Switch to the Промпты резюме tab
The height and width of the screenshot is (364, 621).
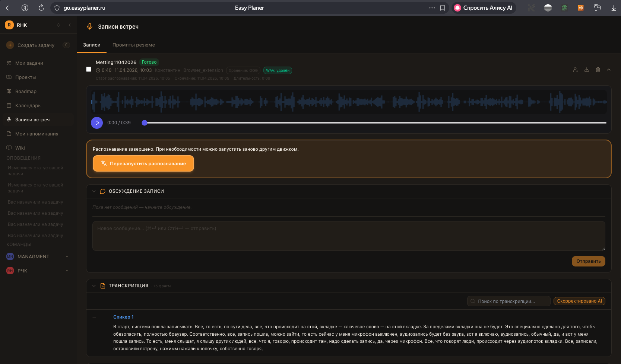(x=133, y=45)
